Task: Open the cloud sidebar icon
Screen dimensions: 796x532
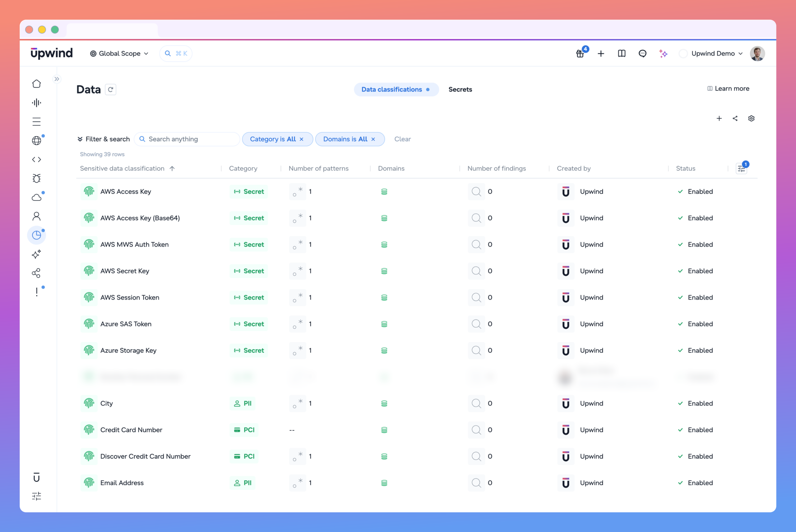Action: (x=36, y=197)
